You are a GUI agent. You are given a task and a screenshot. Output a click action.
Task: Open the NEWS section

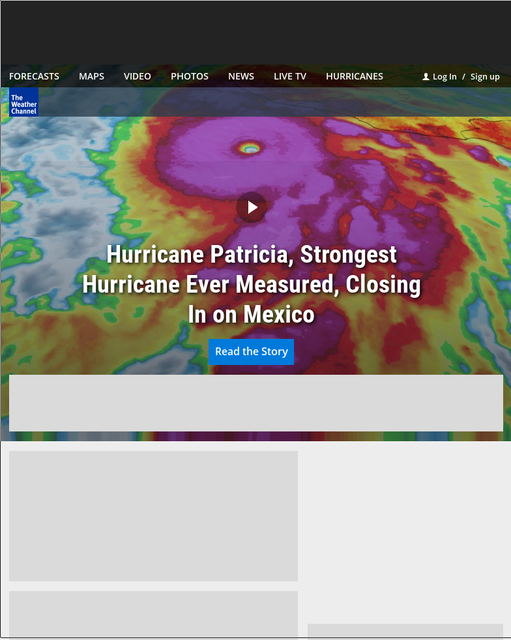click(241, 76)
